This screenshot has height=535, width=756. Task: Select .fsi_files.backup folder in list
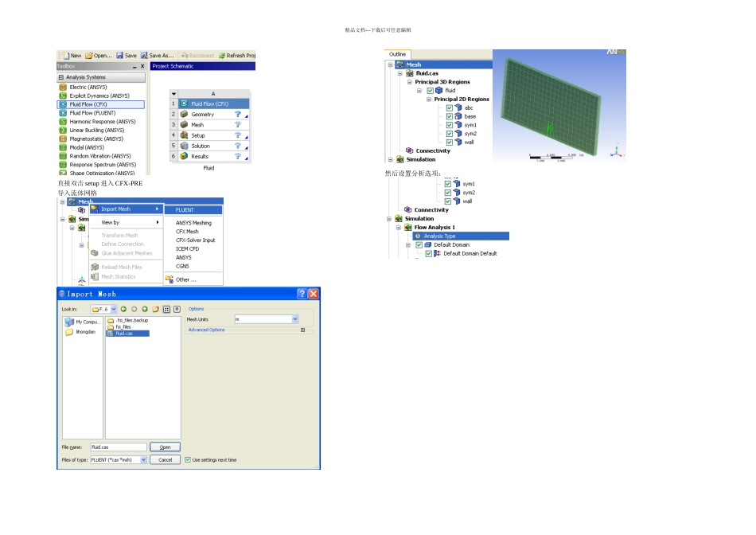click(x=128, y=320)
